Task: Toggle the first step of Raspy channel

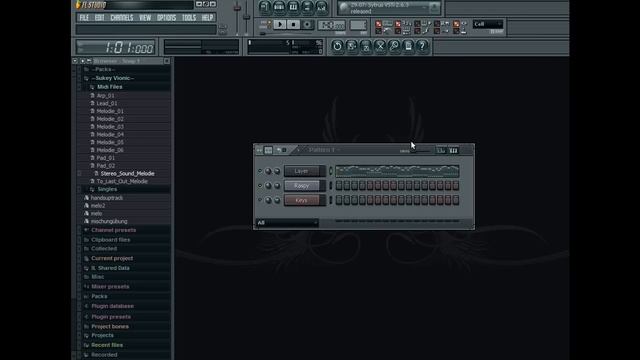Action: [x=339, y=186]
